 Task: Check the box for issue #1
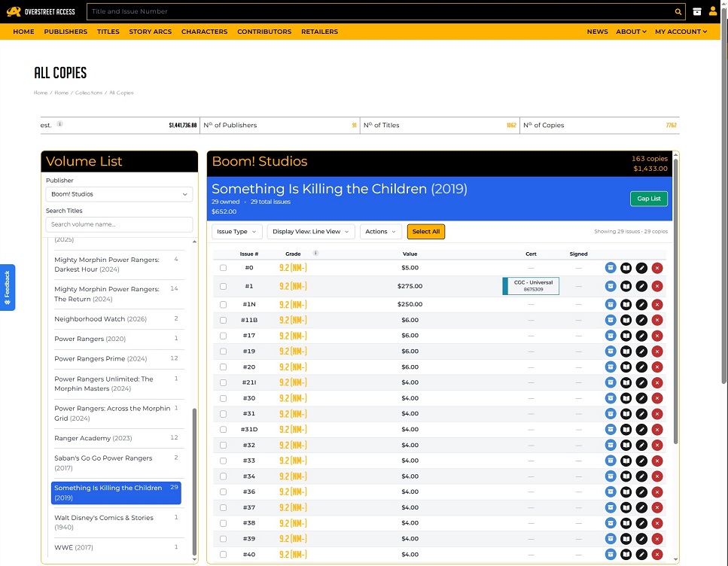(x=224, y=287)
